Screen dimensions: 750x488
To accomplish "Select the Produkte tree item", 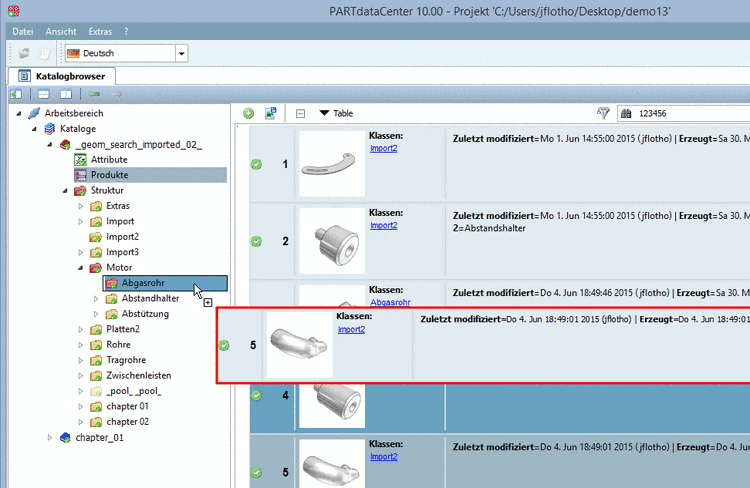I will click(x=110, y=175).
